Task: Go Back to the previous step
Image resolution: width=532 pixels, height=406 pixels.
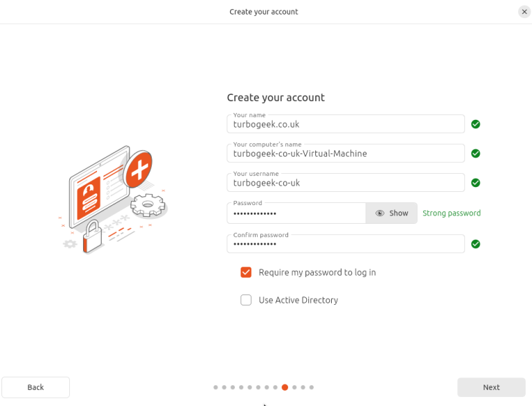Action: pyautogui.click(x=35, y=387)
